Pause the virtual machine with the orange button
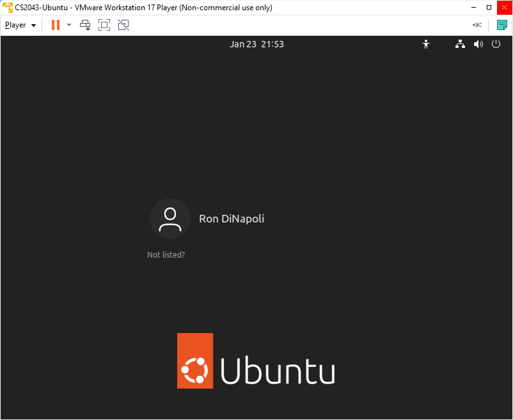This screenshot has height=420, width=513. (56, 25)
